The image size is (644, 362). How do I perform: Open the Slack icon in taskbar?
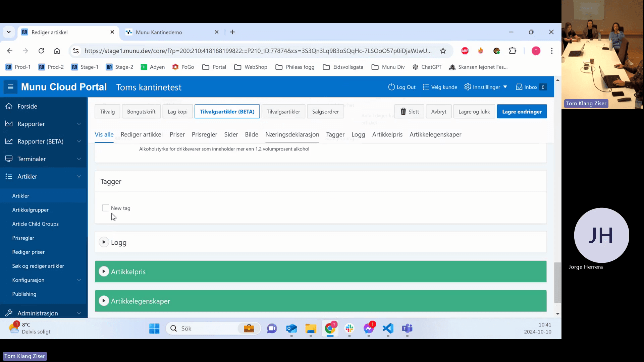click(350, 328)
